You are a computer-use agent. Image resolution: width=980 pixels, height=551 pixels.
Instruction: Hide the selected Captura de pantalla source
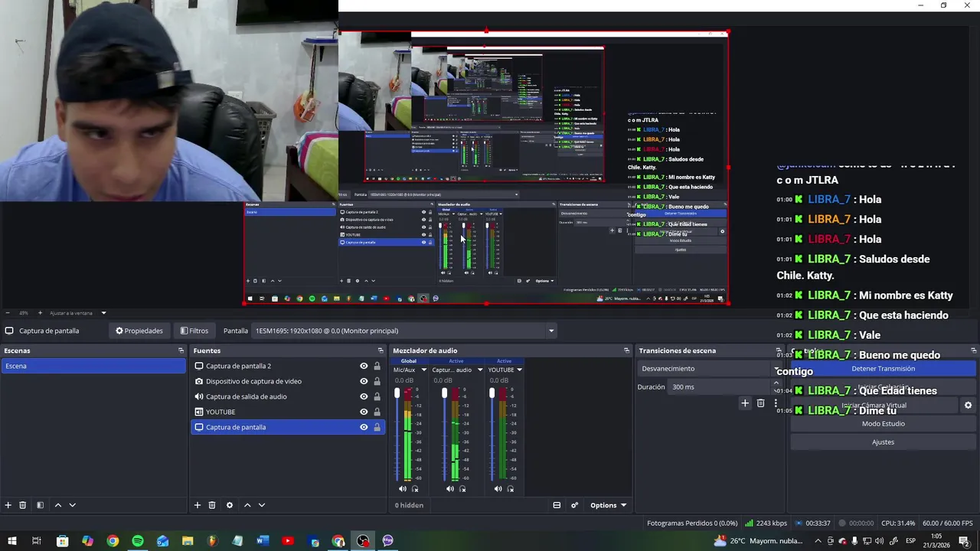pos(364,427)
